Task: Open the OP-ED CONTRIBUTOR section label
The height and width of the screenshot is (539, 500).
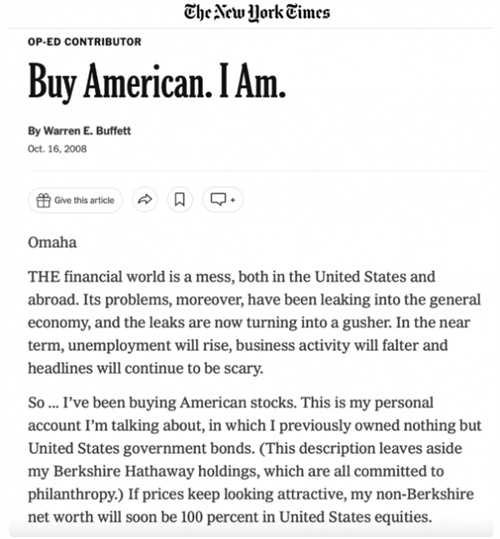Action: coord(85,42)
